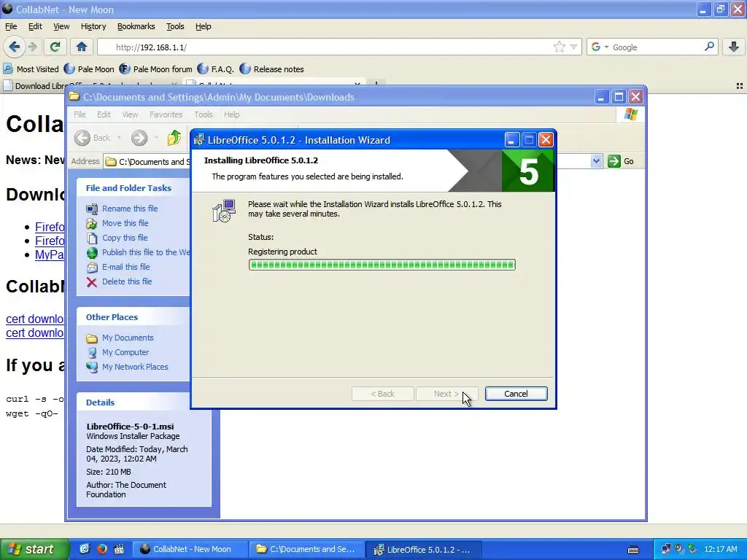
Task: Click the on-screen keyboard tray icon
Action: click(x=633, y=550)
